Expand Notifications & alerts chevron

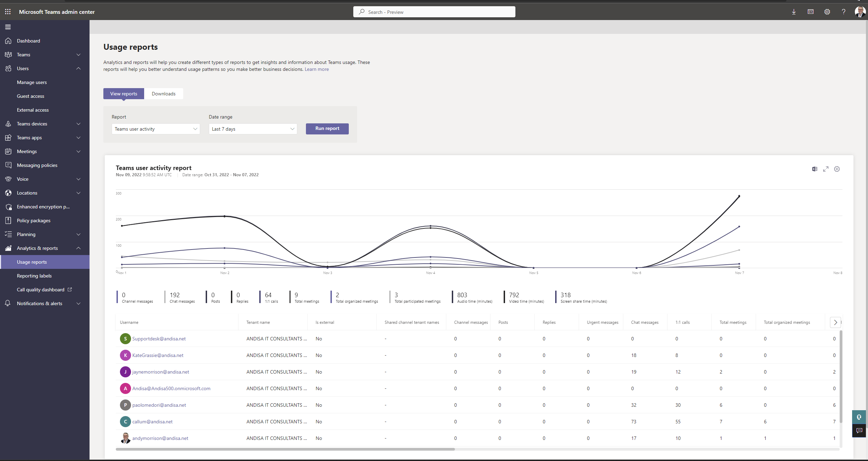78,303
